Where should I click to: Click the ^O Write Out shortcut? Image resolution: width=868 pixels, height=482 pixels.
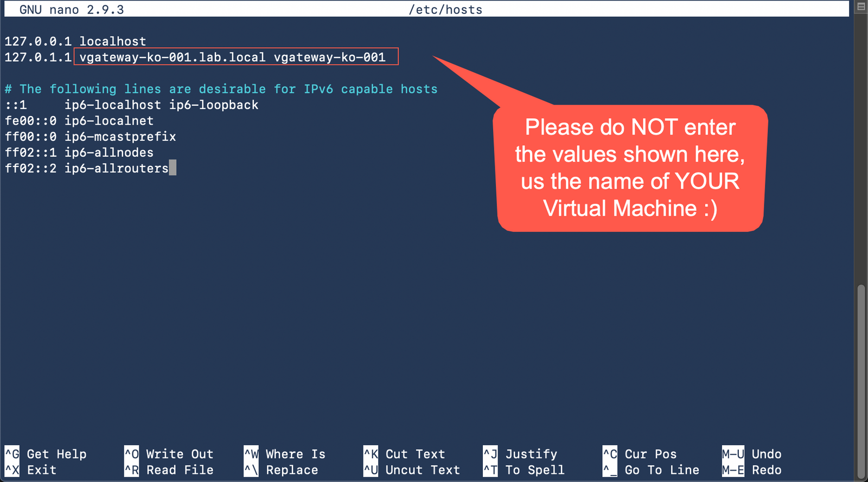(169, 454)
